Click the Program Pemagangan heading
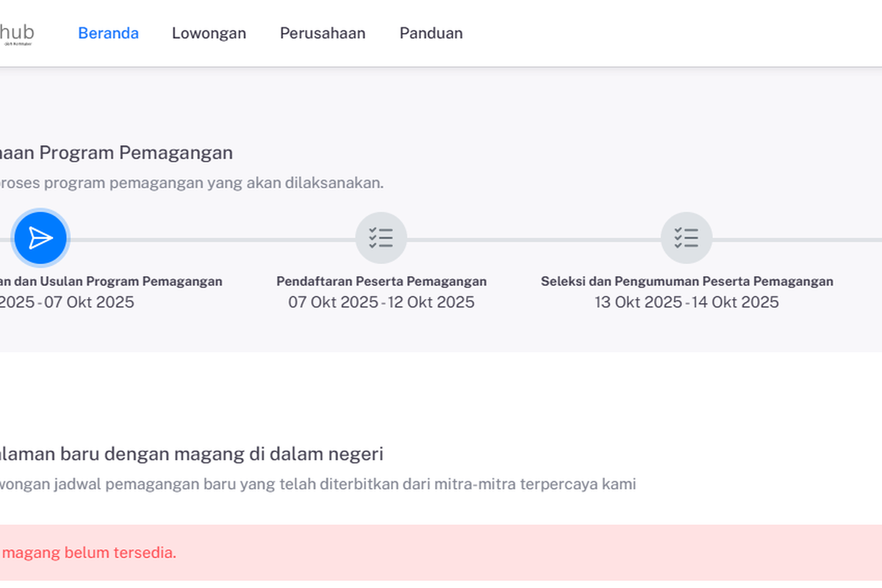Image resolution: width=882 pixels, height=588 pixels. click(x=116, y=152)
